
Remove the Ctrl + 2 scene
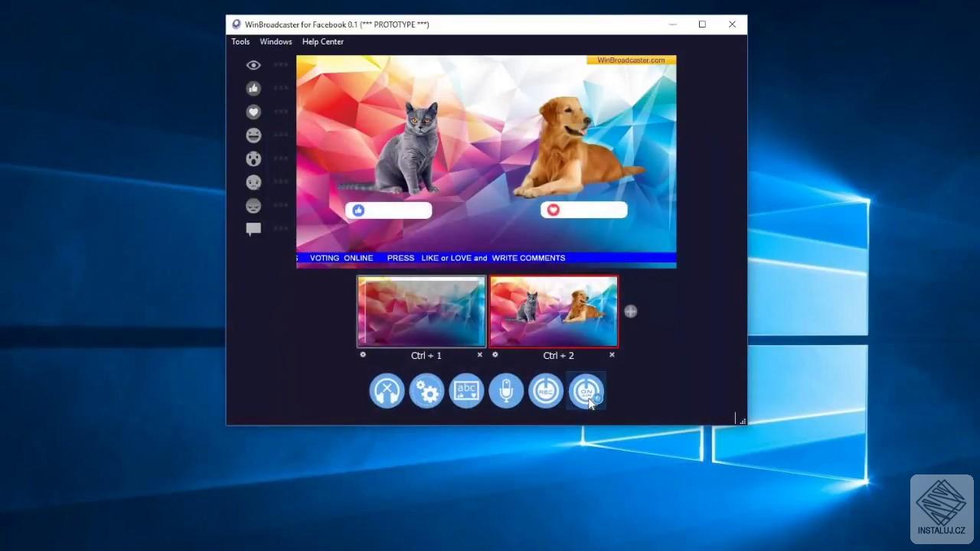(x=612, y=354)
